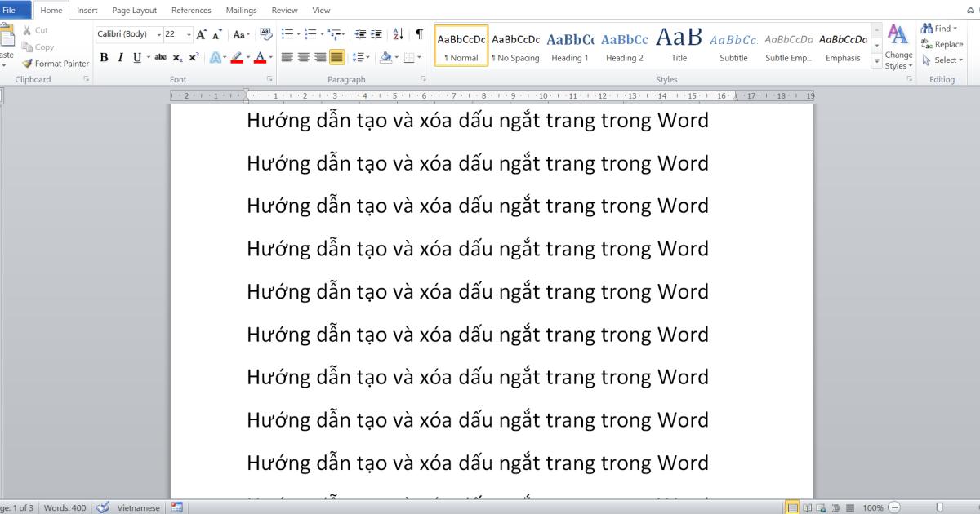Center the text alignment
This screenshot has height=514, width=980.
pyautogui.click(x=304, y=57)
